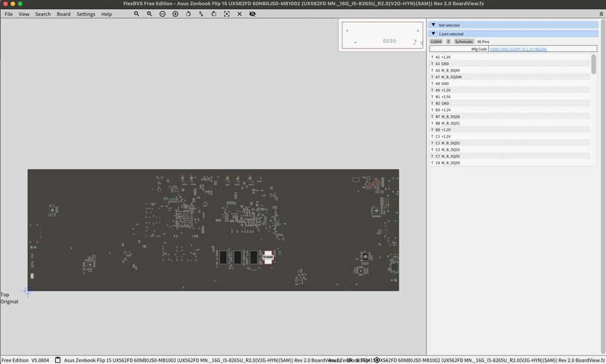Select pin row B7 M_B_DQS6
The width and height of the screenshot is (606, 364).
510,116
